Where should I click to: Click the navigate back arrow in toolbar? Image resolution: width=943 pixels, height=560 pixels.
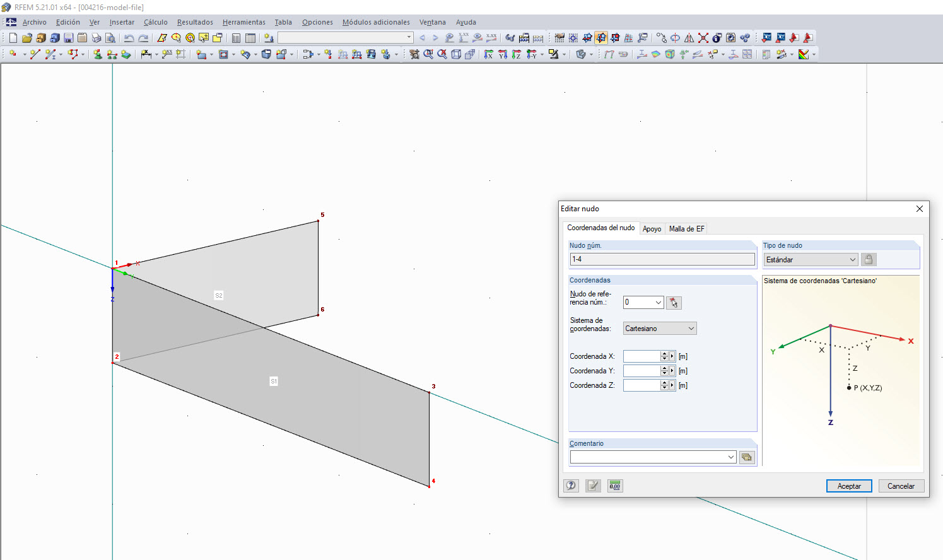click(x=422, y=38)
